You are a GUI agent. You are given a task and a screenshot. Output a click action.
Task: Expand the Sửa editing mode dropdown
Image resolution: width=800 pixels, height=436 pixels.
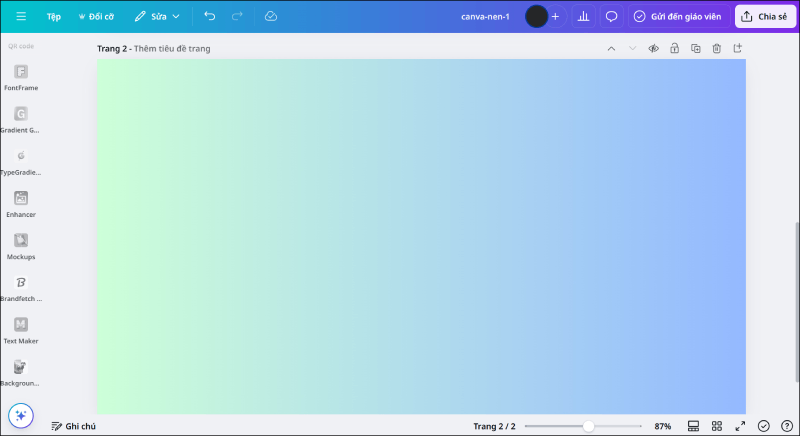pyautogui.click(x=157, y=16)
